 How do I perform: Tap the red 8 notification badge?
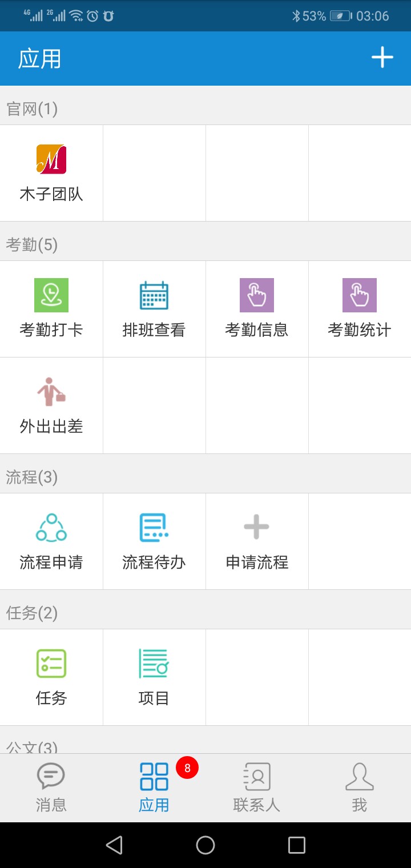(x=187, y=768)
